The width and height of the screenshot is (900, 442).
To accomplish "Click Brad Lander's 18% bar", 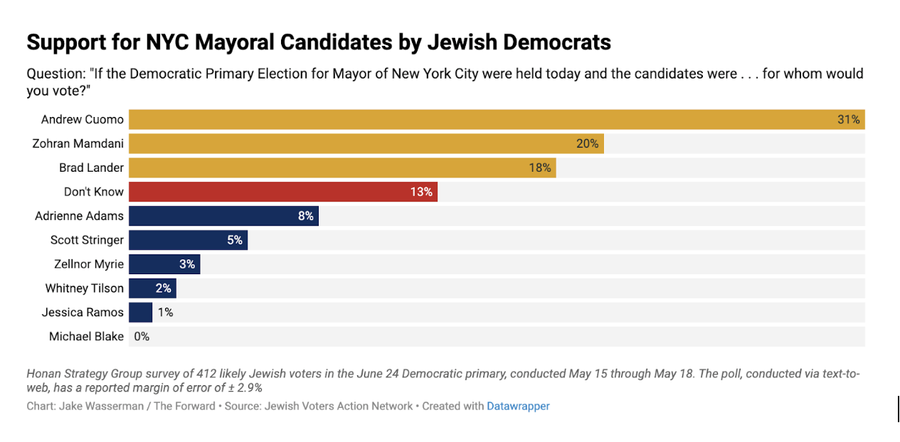I will (x=342, y=168).
